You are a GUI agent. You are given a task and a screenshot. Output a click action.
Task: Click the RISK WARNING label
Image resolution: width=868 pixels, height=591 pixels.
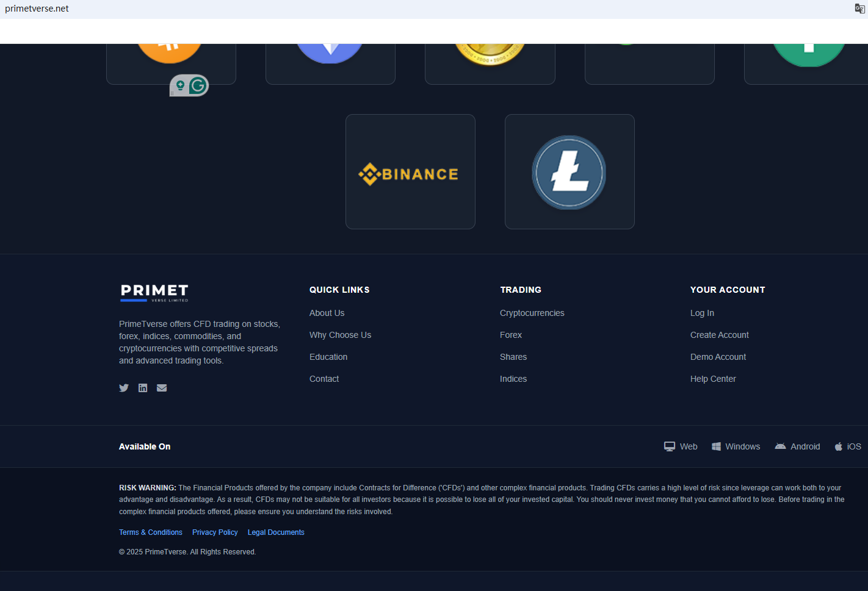coord(148,488)
